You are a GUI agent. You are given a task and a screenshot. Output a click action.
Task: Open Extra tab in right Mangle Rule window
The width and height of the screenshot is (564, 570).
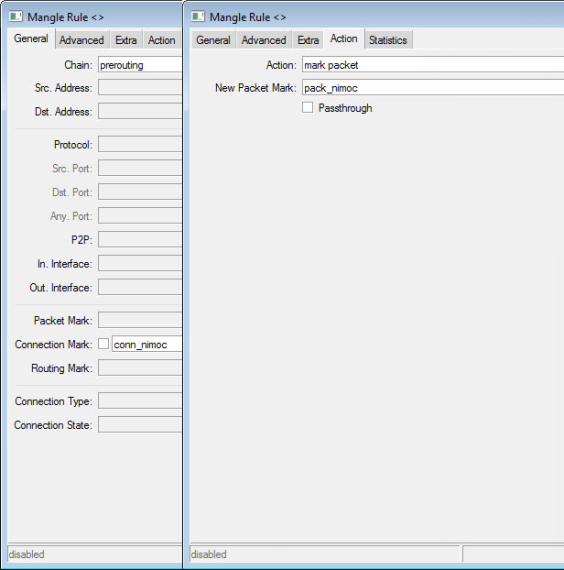click(x=308, y=40)
